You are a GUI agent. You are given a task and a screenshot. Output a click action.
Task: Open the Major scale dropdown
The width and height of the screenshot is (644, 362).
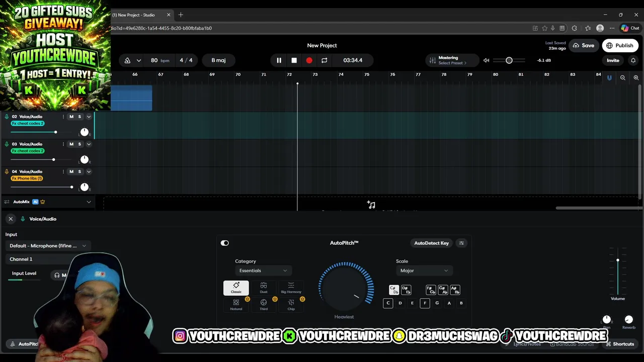point(424,270)
